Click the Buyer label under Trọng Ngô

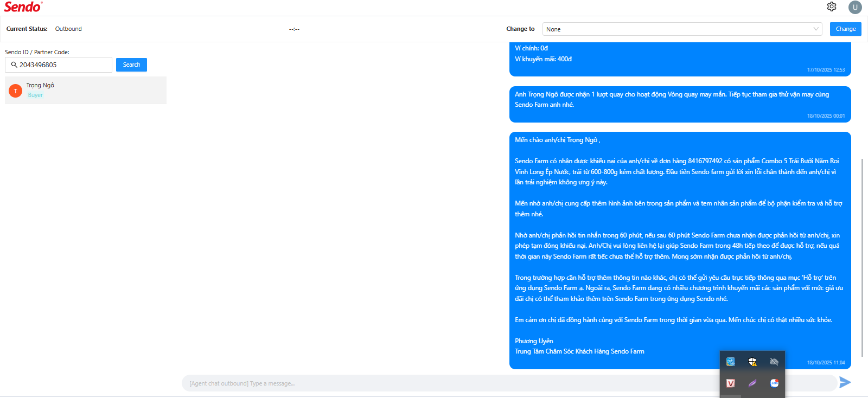click(x=35, y=95)
